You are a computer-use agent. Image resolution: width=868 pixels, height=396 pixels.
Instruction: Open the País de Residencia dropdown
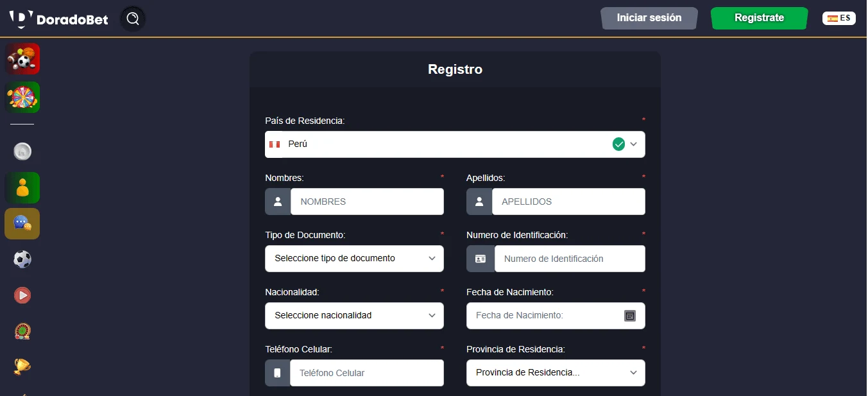[455, 144]
